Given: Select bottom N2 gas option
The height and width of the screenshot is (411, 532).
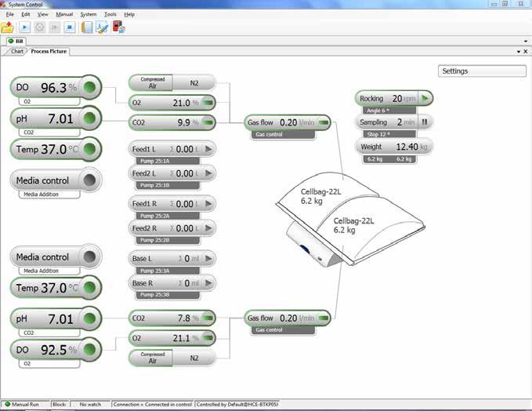Looking at the screenshot, I should (194, 358).
